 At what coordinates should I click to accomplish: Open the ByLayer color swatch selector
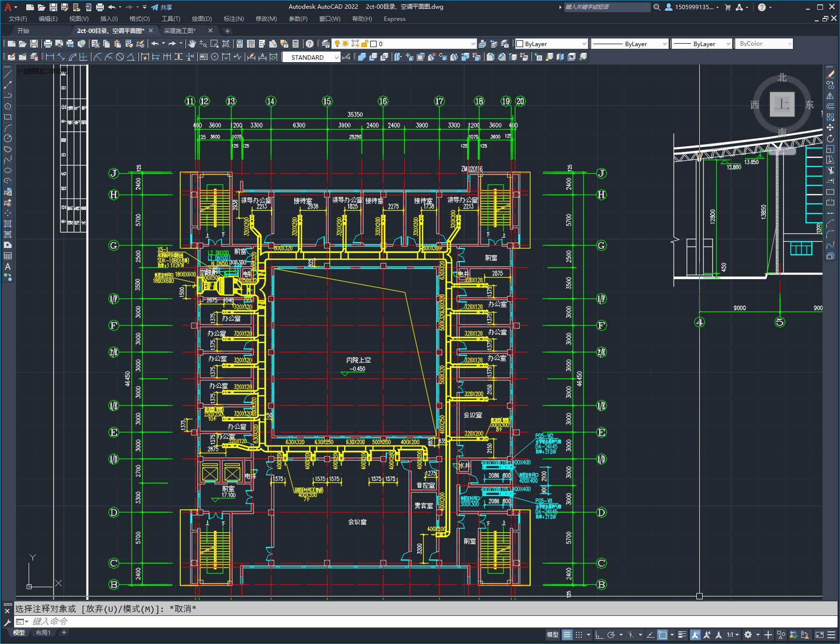(551, 44)
